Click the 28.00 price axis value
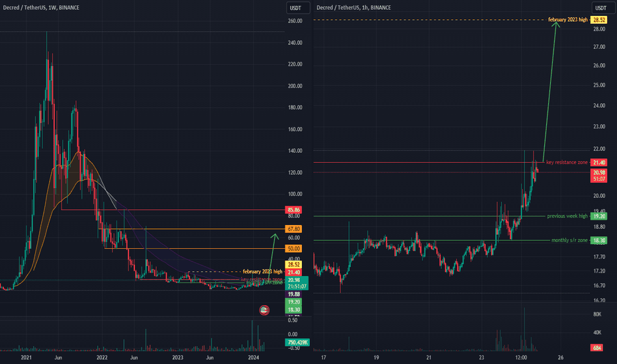This screenshot has height=364, width=617. (599, 29)
